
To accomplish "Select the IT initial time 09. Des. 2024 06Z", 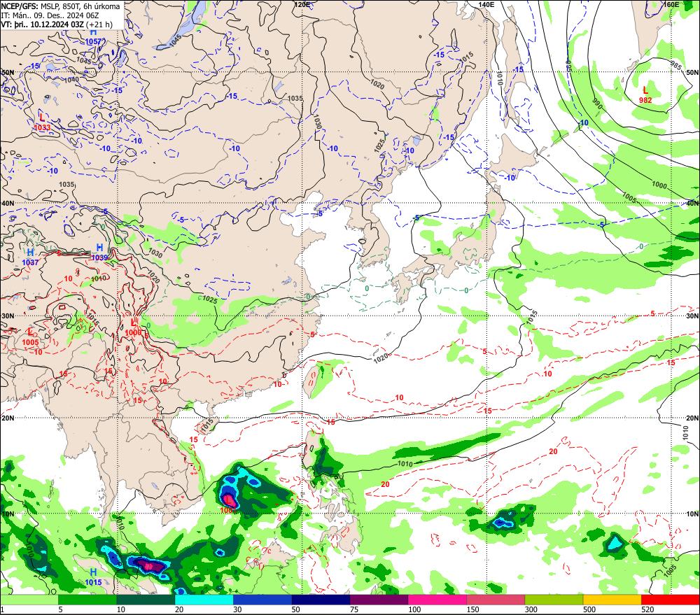I will tap(50, 15).
